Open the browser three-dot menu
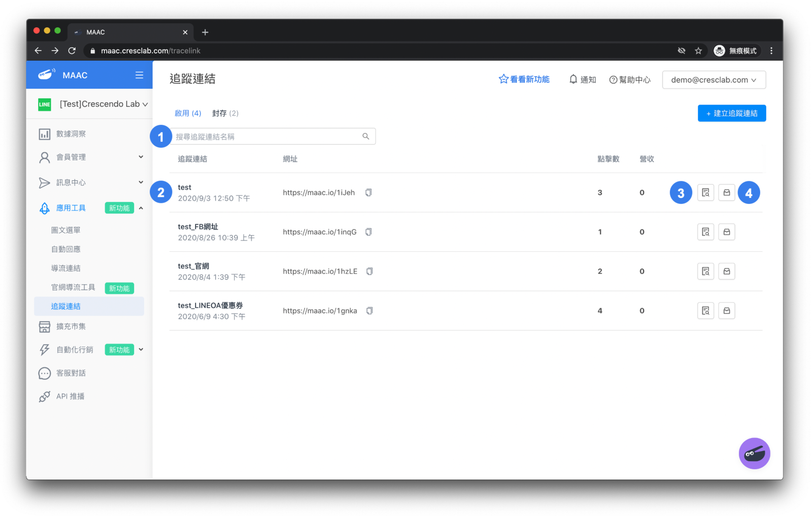This screenshot has width=812, height=517. pos(771,51)
